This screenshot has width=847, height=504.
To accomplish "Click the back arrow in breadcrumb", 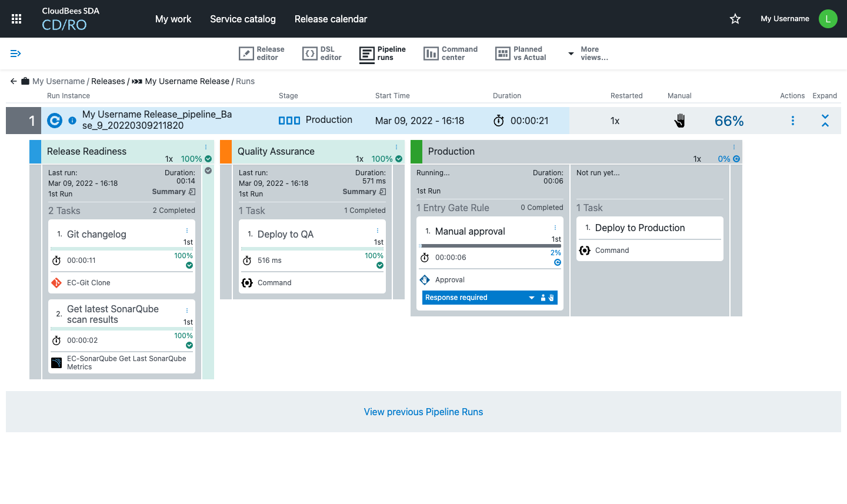I will click(14, 81).
